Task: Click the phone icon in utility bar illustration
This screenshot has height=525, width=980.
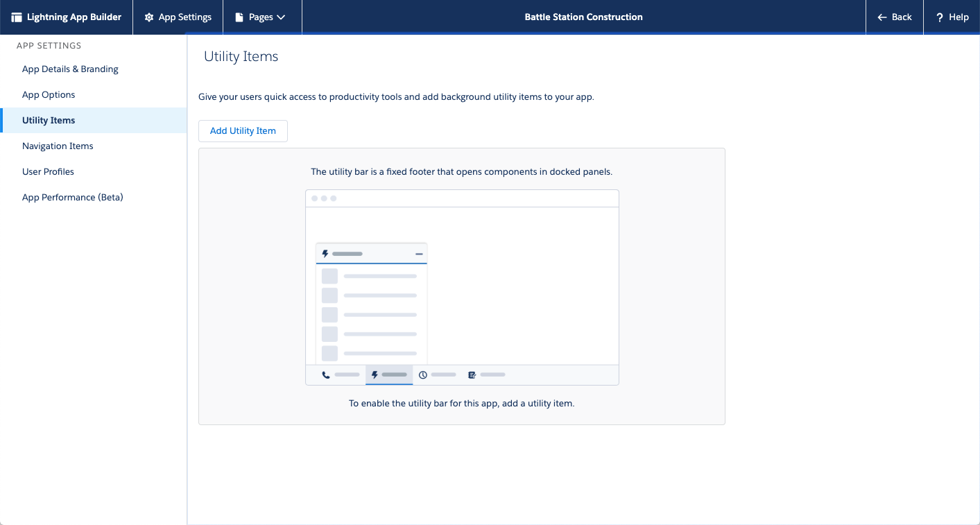Action: pos(326,375)
